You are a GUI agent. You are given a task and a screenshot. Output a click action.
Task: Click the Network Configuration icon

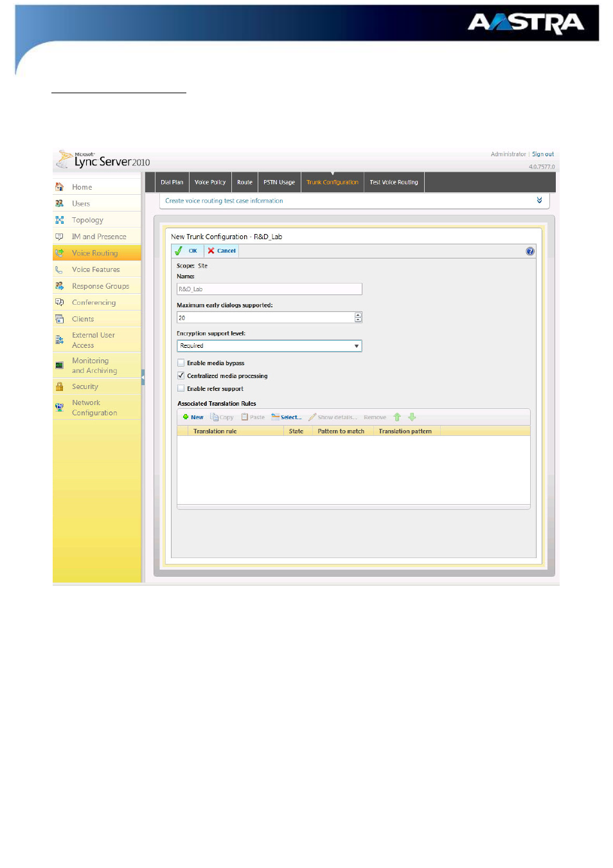click(59, 407)
